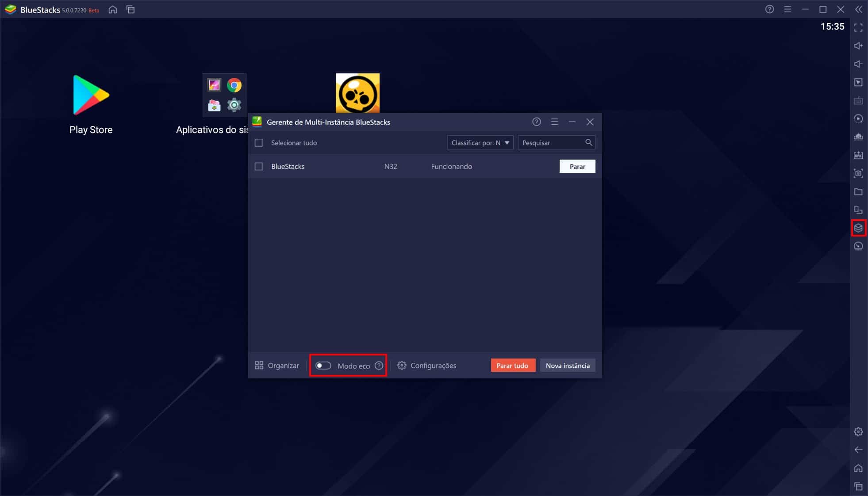
Task: Open the media folder sidebar icon
Action: (x=858, y=191)
